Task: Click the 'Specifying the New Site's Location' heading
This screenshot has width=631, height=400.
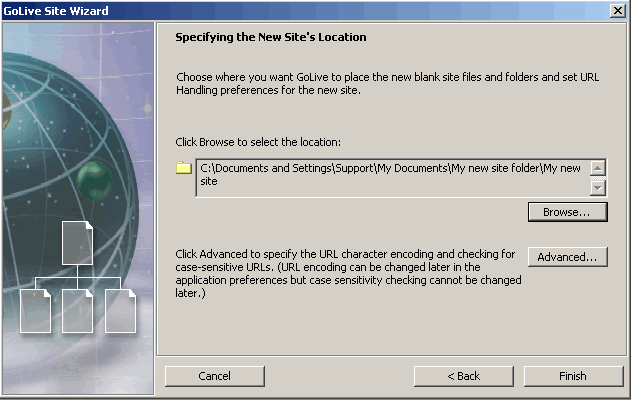Action: (271, 37)
